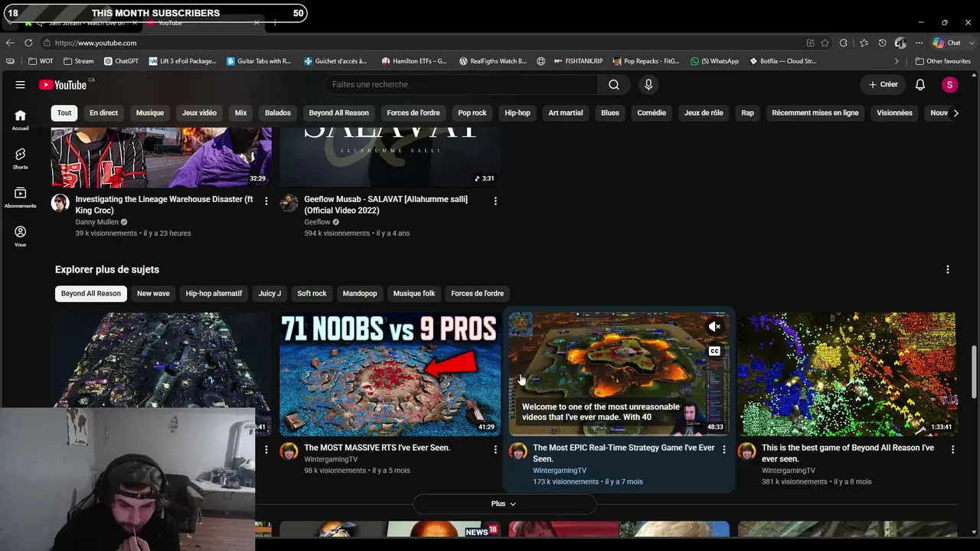Open the YouTube notifications bell
This screenshot has width=980, height=551.
920,85
